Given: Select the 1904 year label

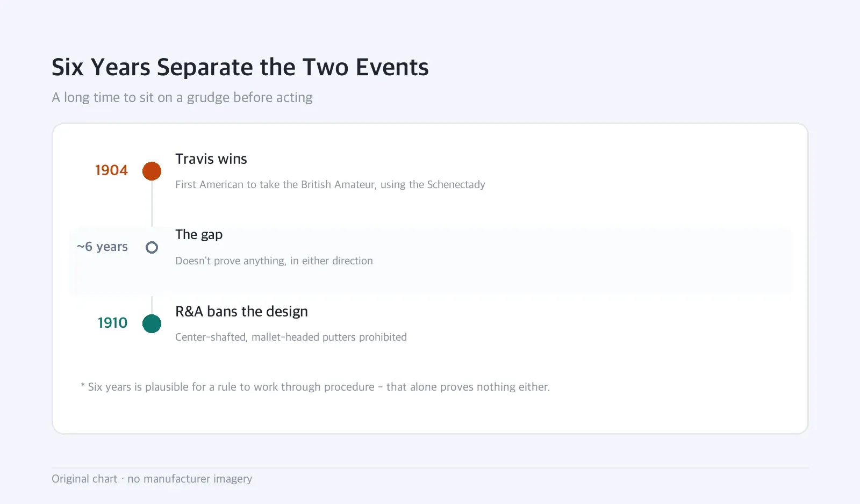Looking at the screenshot, I should coord(111,170).
